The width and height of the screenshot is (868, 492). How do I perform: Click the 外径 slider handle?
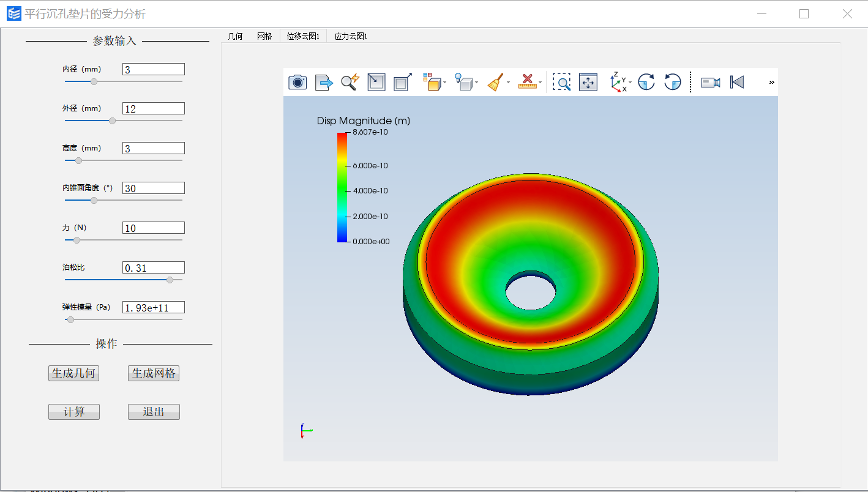(x=112, y=121)
